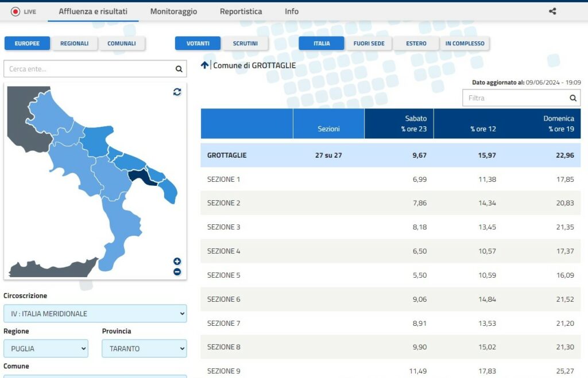This screenshot has height=378, width=588.
Task: Click the 16,09 value in SEZIONE 5 row
Action: pos(565,275)
